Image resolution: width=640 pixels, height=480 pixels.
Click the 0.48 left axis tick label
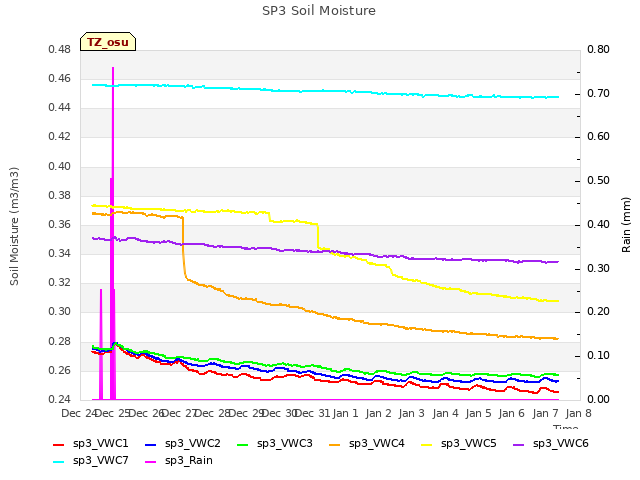point(60,49)
